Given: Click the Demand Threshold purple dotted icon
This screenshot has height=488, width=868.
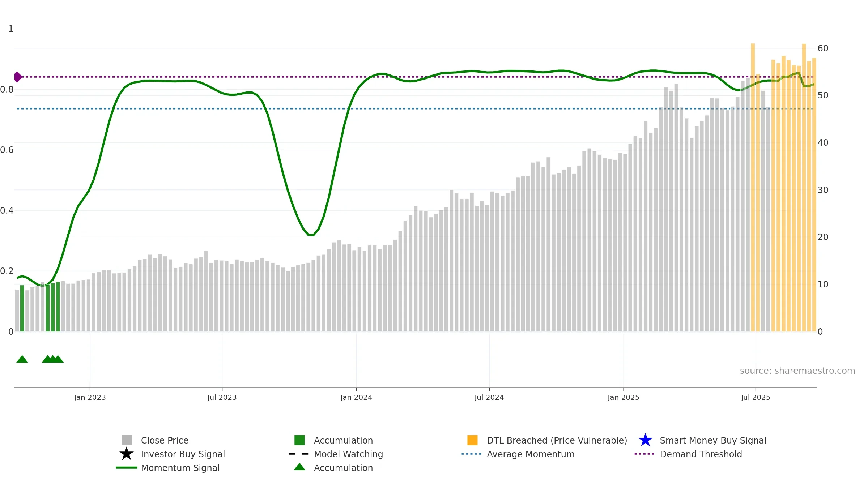Looking at the screenshot, I should [644, 454].
